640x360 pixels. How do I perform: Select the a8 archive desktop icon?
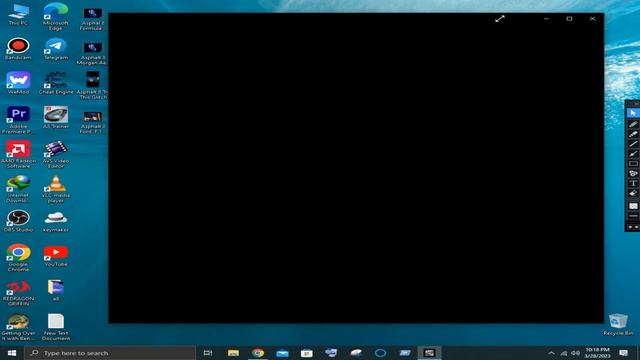point(56,290)
